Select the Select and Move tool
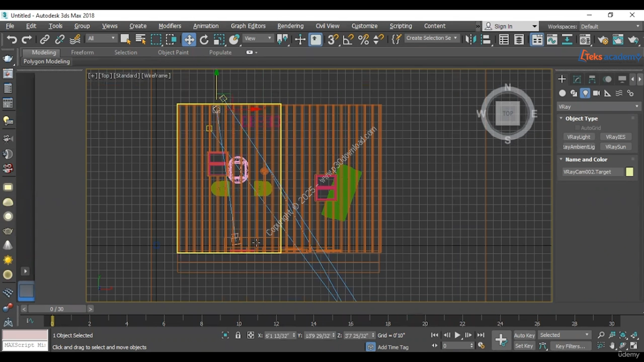This screenshot has height=362, width=644. click(x=189, y=40)
